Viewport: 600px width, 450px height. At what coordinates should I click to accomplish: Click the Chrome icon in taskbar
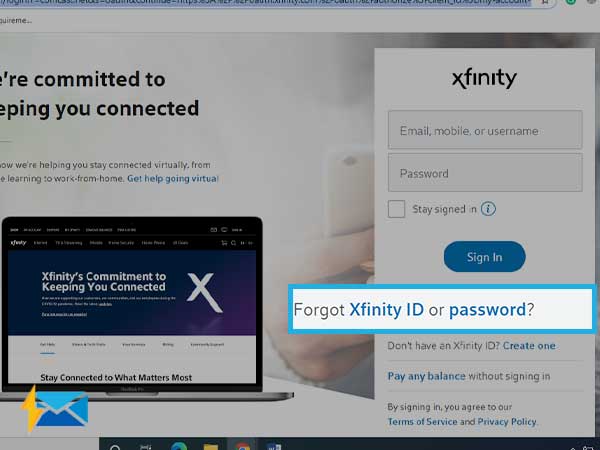tap(242, 446)
